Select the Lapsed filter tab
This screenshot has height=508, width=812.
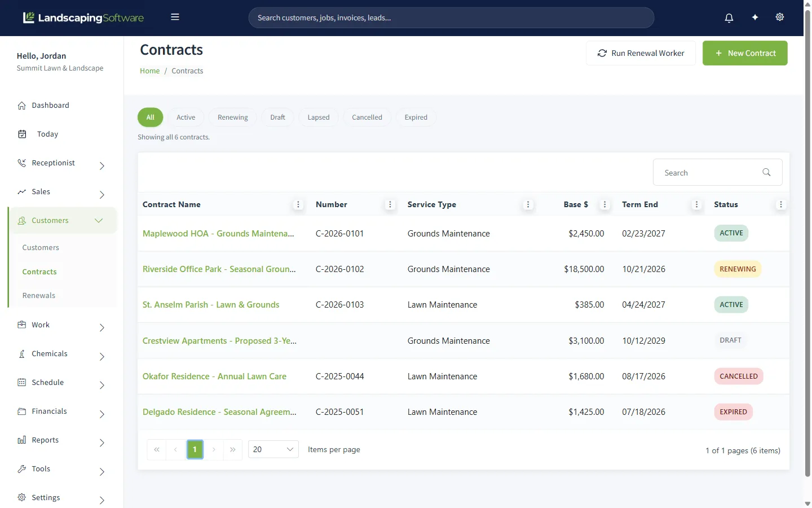319,117
